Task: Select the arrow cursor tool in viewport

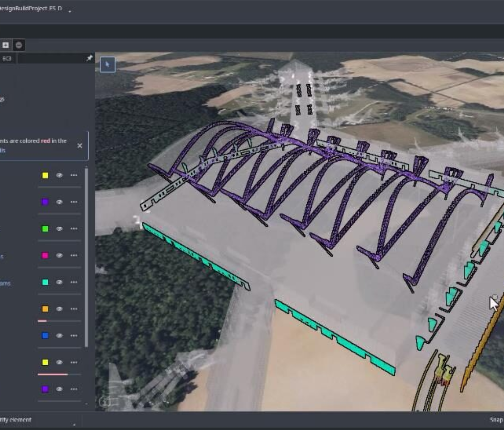Action: click(107, 64)
